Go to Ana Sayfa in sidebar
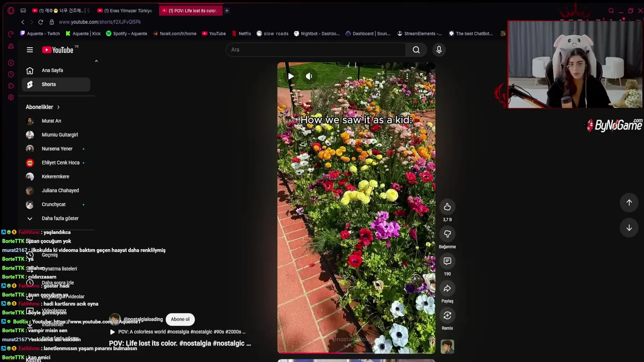Viewport: 644px width, 362px height. click(56, 70)
